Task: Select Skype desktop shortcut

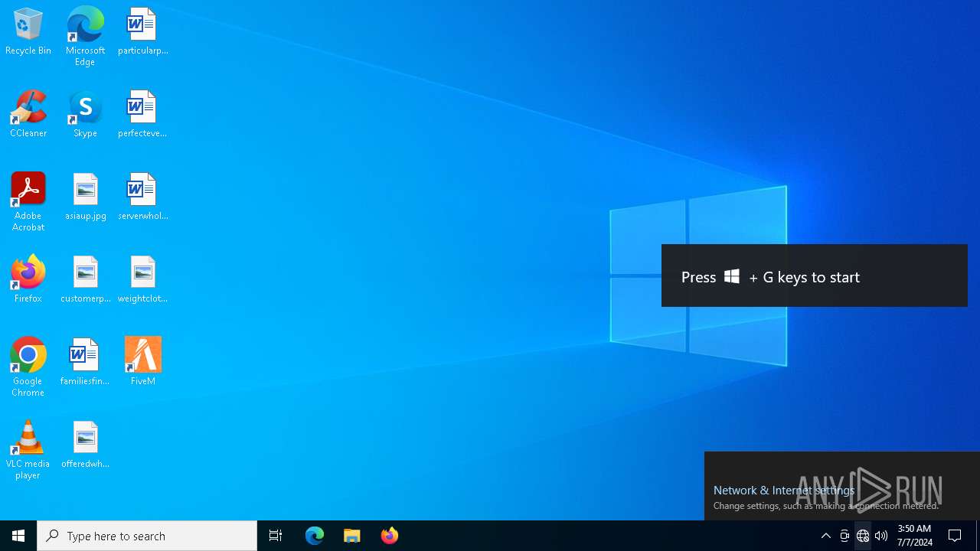Action: (x=85, y=115)
